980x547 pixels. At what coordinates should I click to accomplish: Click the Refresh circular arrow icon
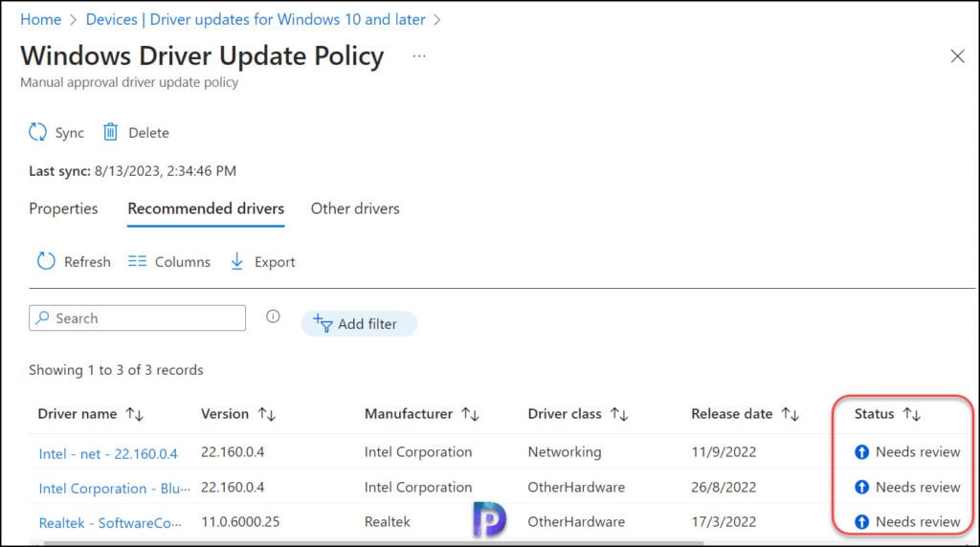pos(46,261)
